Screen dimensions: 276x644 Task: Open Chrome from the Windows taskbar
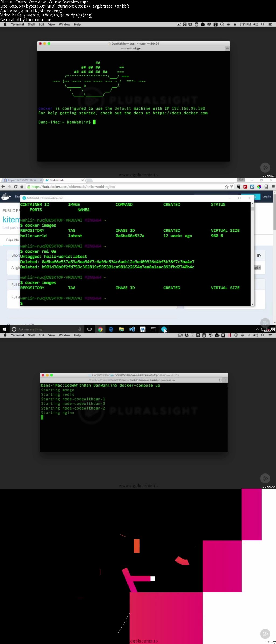tap(100, 329)
